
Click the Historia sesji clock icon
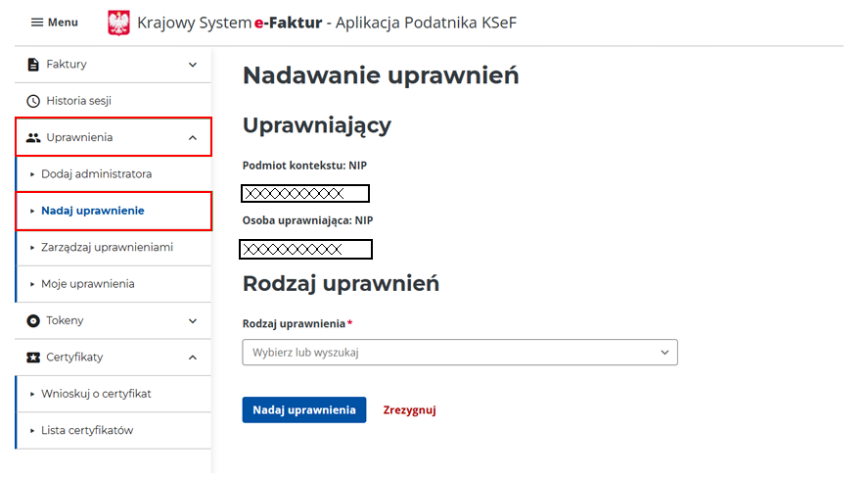33,101
